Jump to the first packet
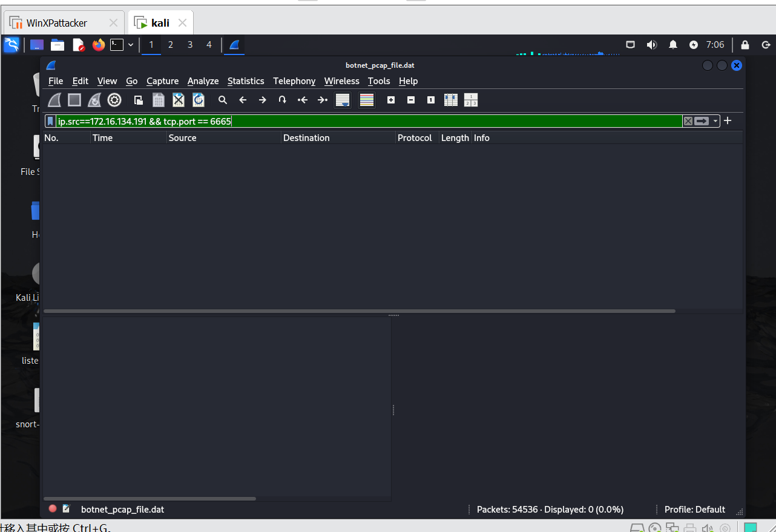Screen dimensions: 776x532 point(303,100)
